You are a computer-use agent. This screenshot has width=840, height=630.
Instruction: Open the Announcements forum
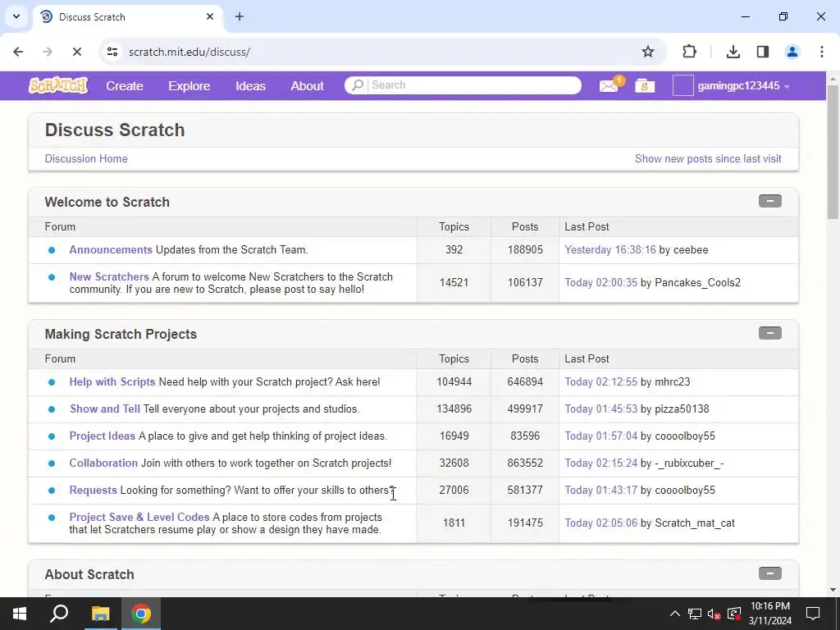click(x=111, y=249)
